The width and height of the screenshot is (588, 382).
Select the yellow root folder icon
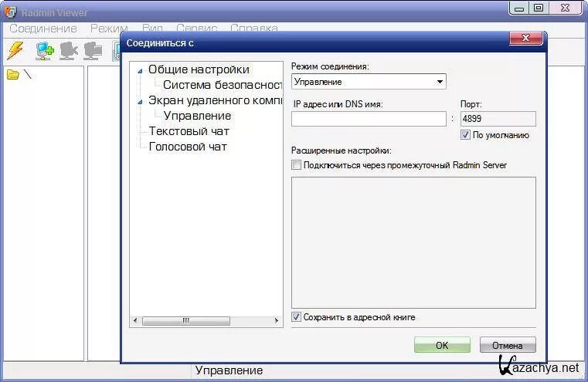pyautogui.click(x=13, y=75)
